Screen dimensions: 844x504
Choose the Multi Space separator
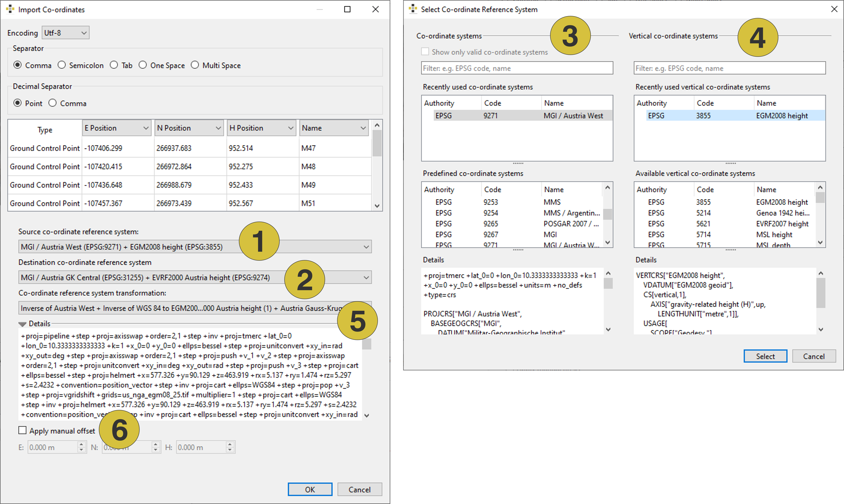195,65
